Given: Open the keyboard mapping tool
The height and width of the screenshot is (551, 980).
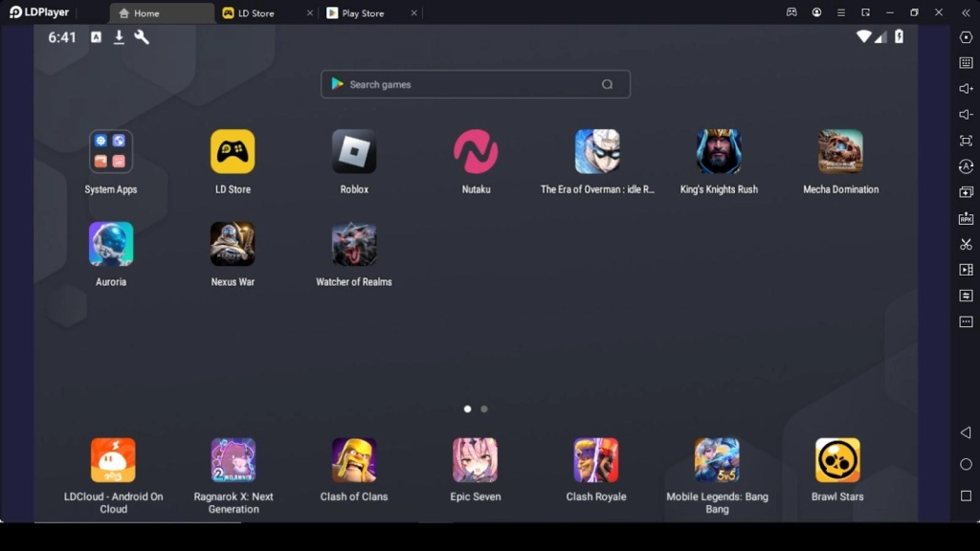Looking at the screenshot, I should click(966, 63).
